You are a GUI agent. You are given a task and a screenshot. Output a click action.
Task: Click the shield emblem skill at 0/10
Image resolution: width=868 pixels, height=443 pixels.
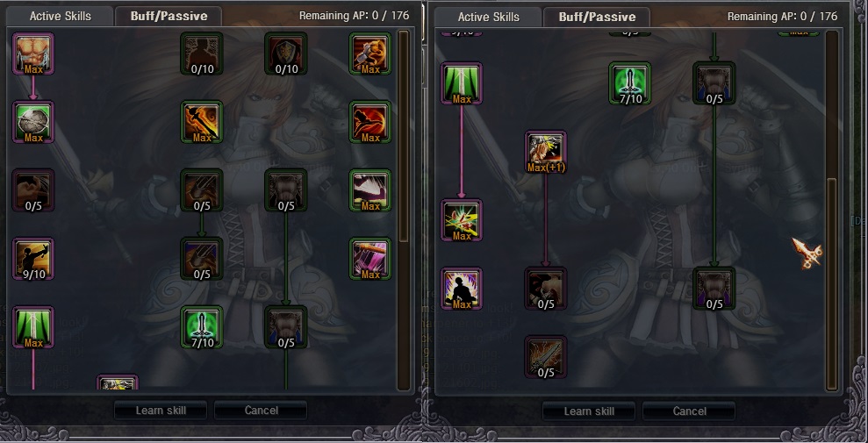285,54
